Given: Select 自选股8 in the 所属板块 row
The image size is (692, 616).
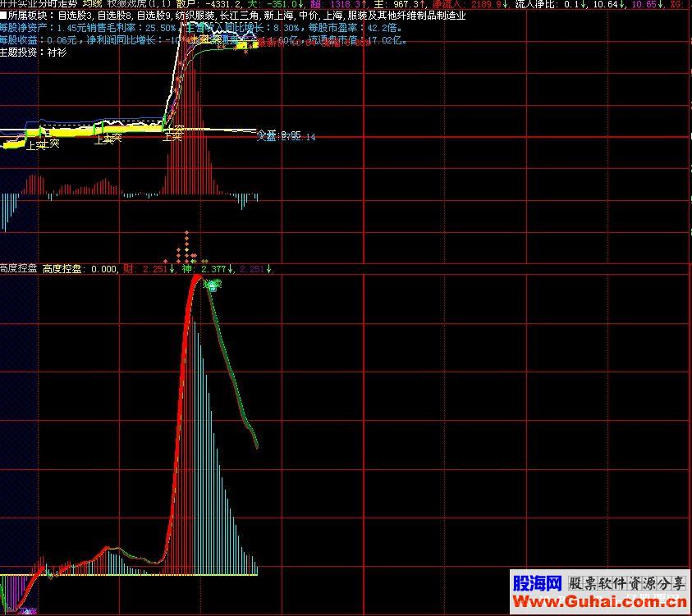Looking at the screenshot, I should point(115,16).
